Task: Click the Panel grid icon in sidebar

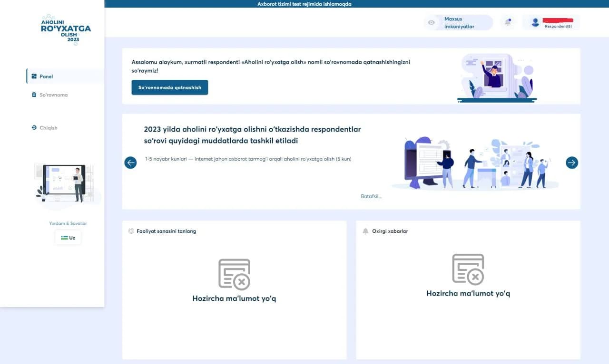Action: 34,76
